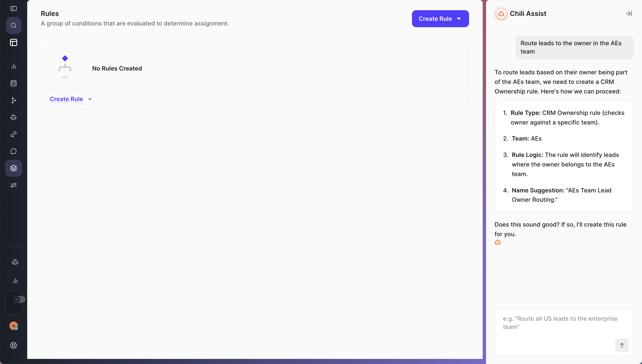Image resolution: width=642 pixels, height=364 pixels.
Task: Open the routing branch icon
Action: coord(14,100)
